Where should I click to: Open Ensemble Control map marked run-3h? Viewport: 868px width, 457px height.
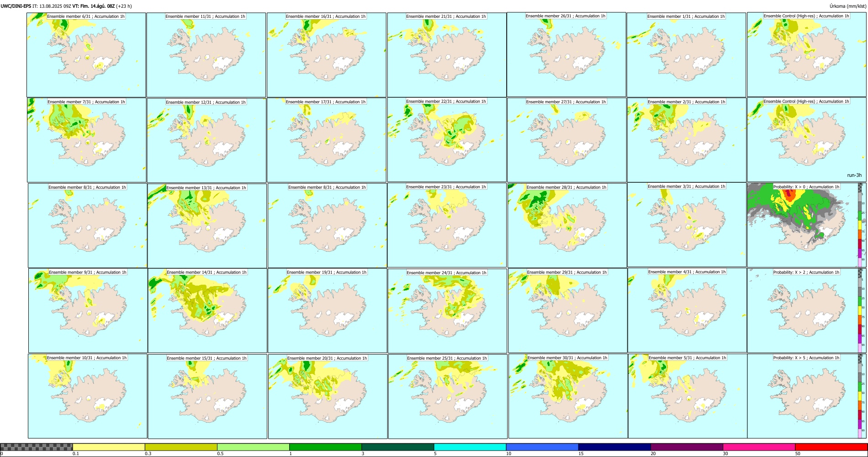click(x=806, y=140)
